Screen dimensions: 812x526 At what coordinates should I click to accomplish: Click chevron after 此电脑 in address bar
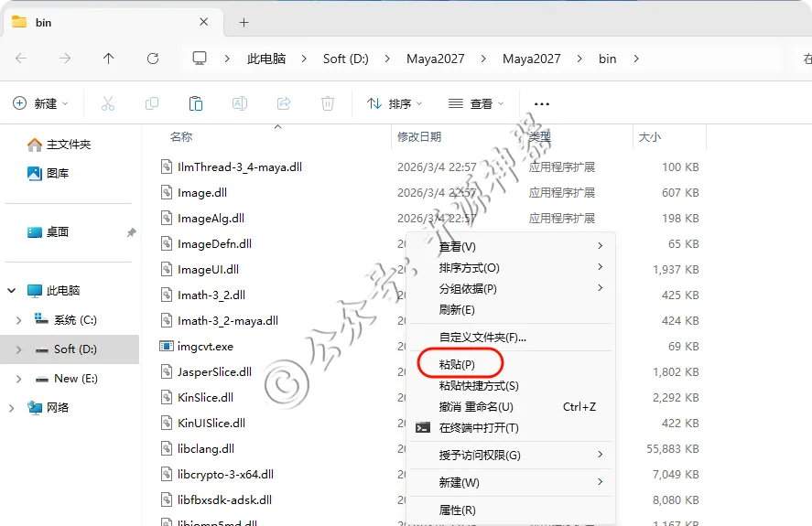click(304, 59)
